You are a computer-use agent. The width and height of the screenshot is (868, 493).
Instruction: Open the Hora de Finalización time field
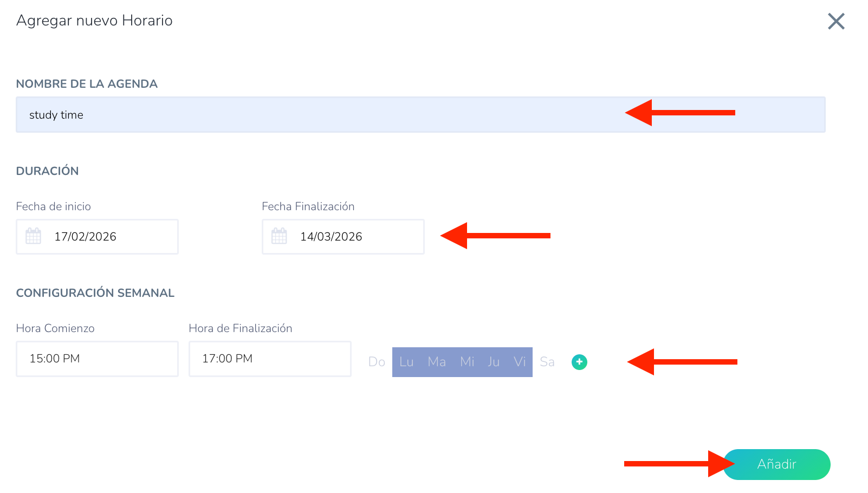[x=270, y=359]
